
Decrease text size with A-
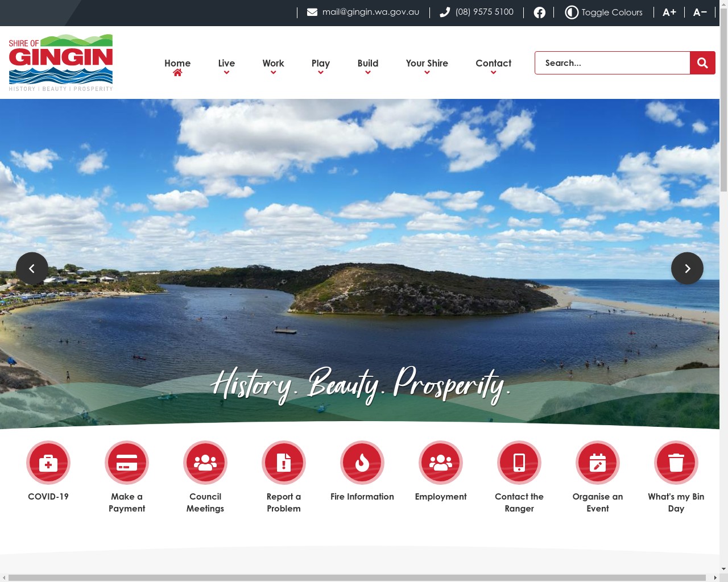700,12
